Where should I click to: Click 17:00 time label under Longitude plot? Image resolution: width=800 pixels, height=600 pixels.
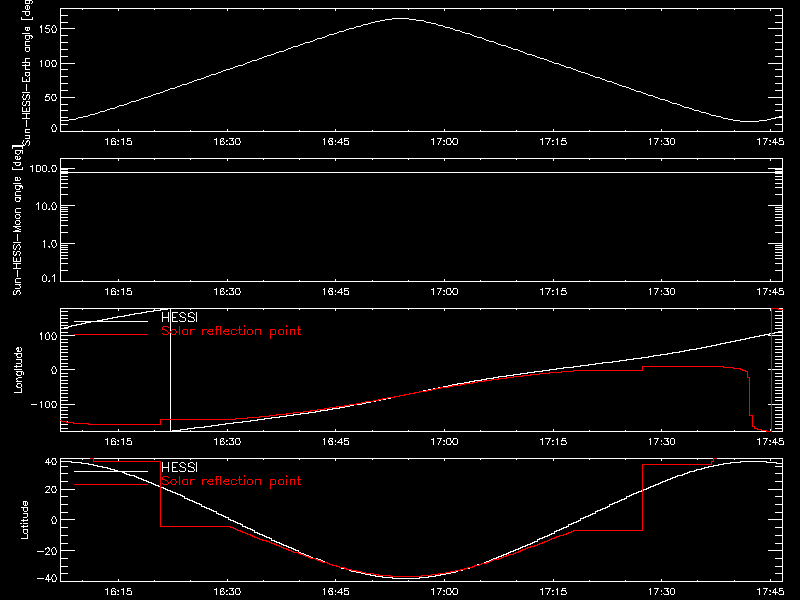[444, 442]
